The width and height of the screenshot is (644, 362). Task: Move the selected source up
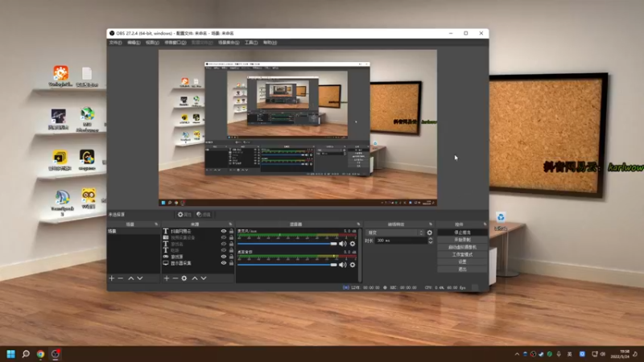[x=195, y=278]
